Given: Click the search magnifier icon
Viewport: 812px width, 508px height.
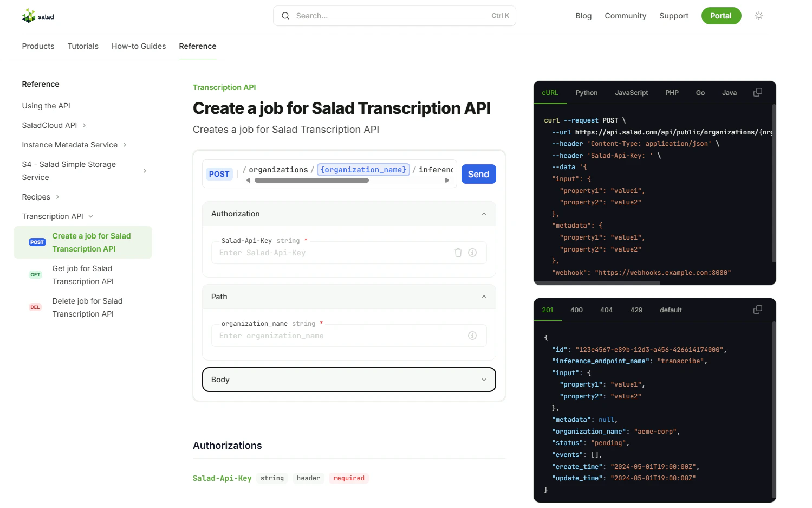Looking at the screenshot, I should 285,16.
